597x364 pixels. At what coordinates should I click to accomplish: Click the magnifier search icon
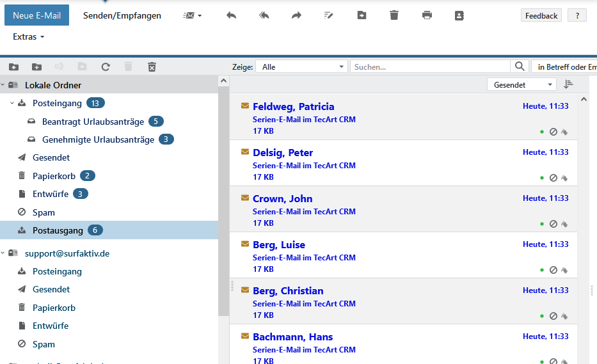click(520, 67)
